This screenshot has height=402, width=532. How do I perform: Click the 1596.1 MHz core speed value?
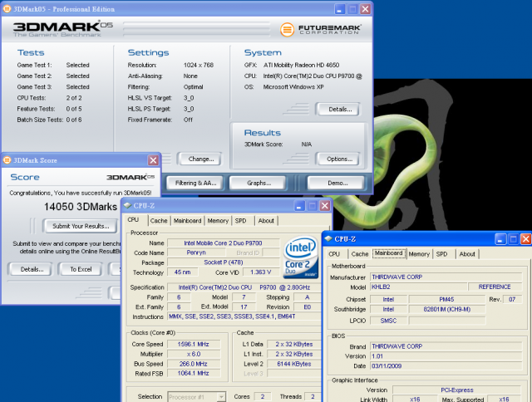click(x=194, y=344)
